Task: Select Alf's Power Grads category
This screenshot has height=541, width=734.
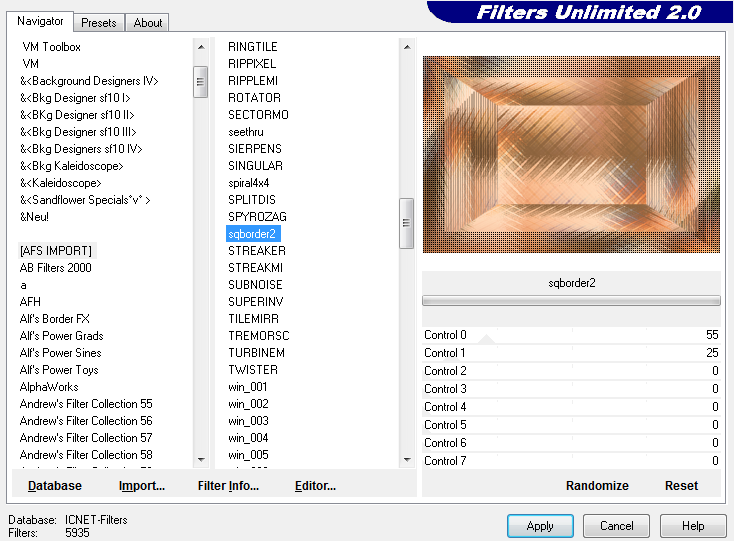Action: 61,336
